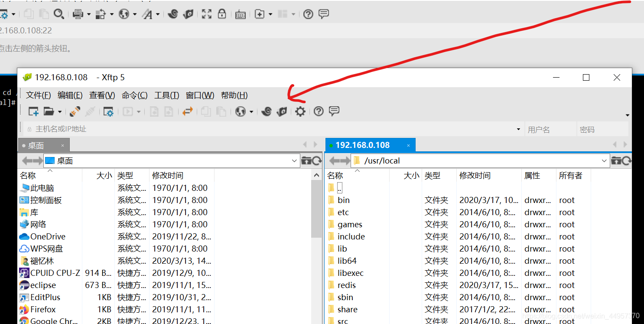Image resolution: width=644 pixels, height=324 pixels.
Task: Select the redis folder in remote pane
Action: (x=347, y=285)
